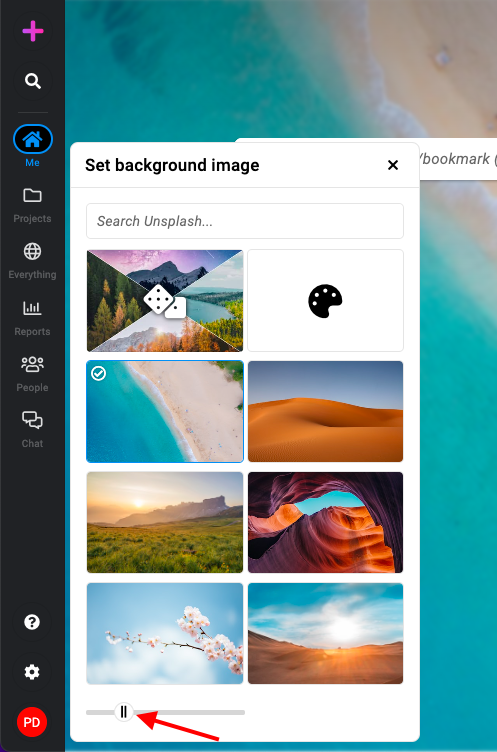Open Reports chart icon
The height and width of the screenshot is (752, 497).
tap(32, 317)
